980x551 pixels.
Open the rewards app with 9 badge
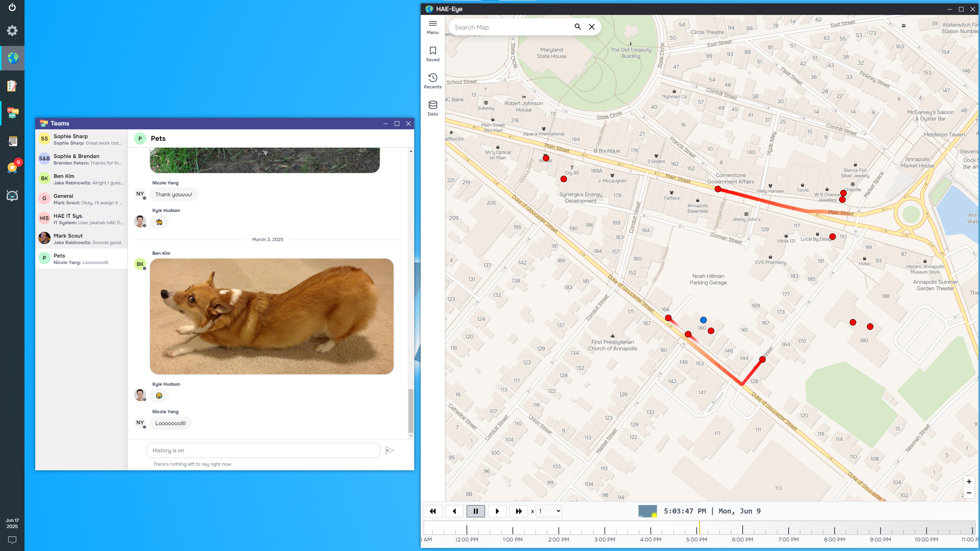click(x=12, y=168)
